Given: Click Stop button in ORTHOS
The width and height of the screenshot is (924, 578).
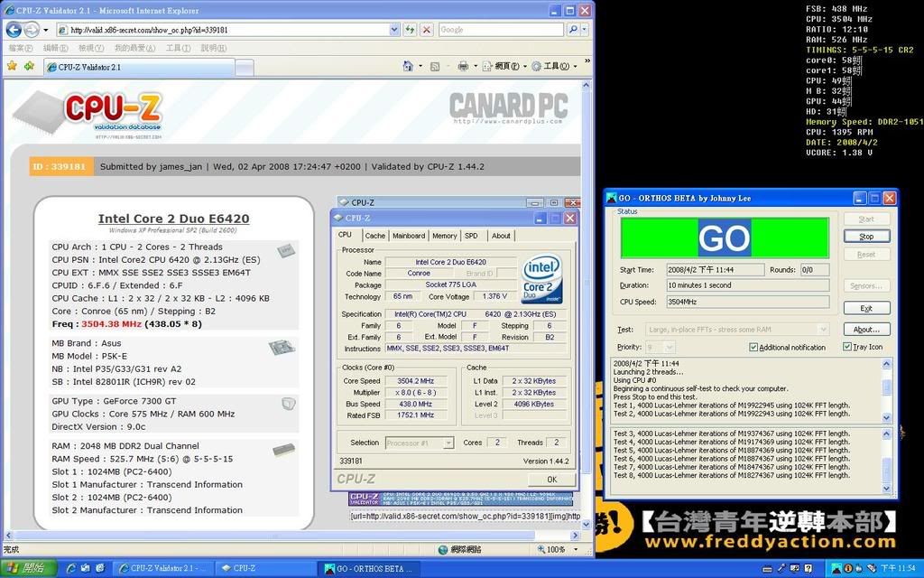Looking at the screenshot, I should (x=866, y=236).
